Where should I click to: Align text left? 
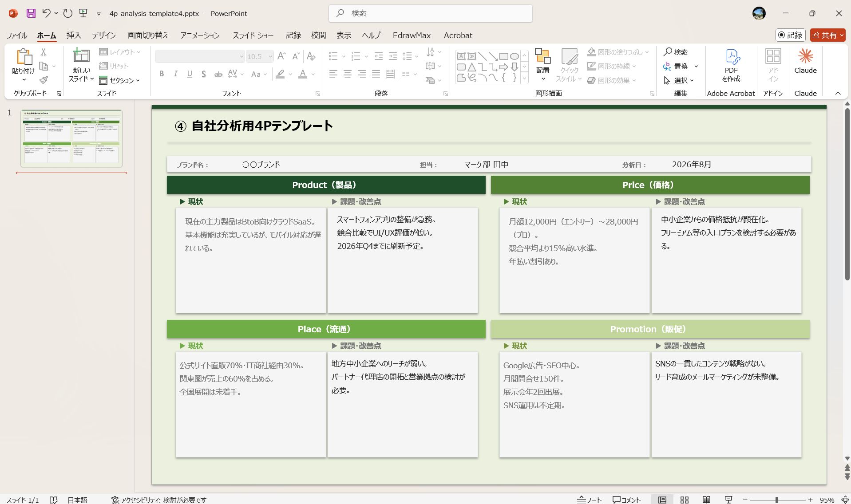point(333,74)
